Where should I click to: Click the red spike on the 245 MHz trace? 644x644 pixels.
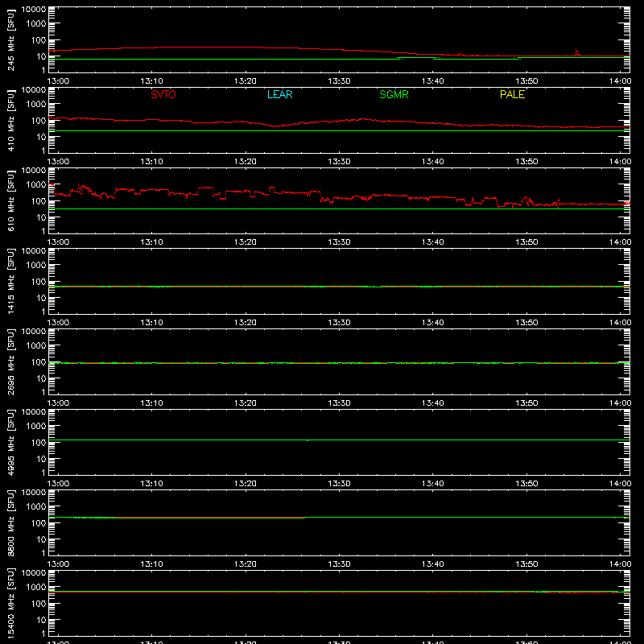pyautogui.click(x=577, y=52)
